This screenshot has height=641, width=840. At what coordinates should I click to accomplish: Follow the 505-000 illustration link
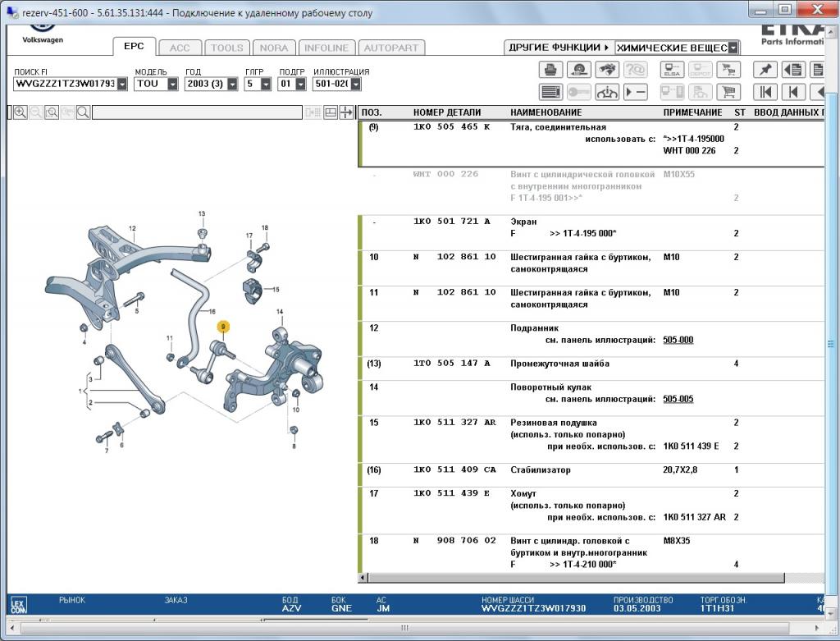(x=678, y=340)
